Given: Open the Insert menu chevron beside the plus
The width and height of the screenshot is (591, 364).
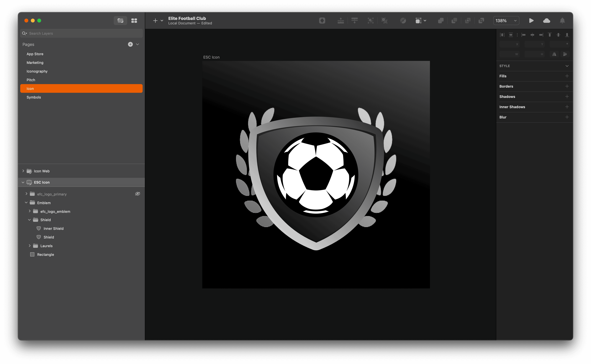Looking at the screenshot, I should coord(162,21).
